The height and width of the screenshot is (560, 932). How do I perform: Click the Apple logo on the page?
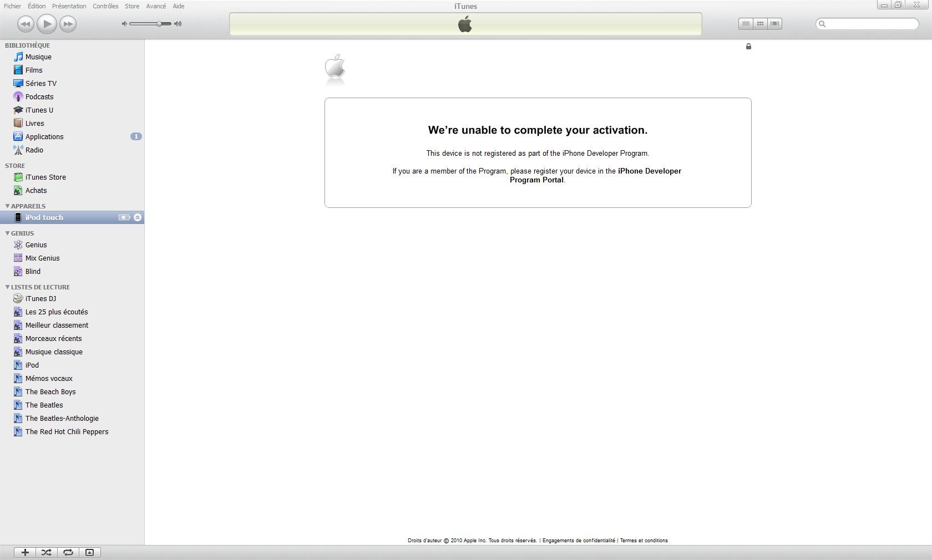(335, 67)
